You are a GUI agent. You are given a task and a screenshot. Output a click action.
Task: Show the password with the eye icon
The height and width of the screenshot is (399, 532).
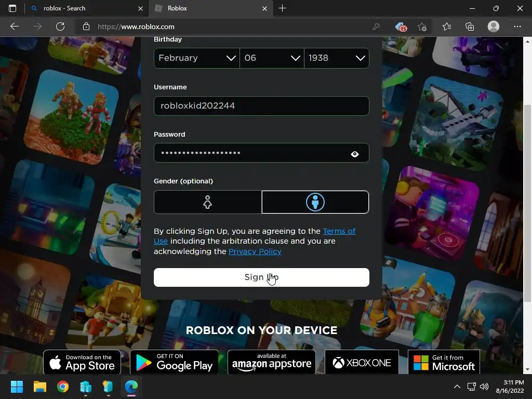354,154
